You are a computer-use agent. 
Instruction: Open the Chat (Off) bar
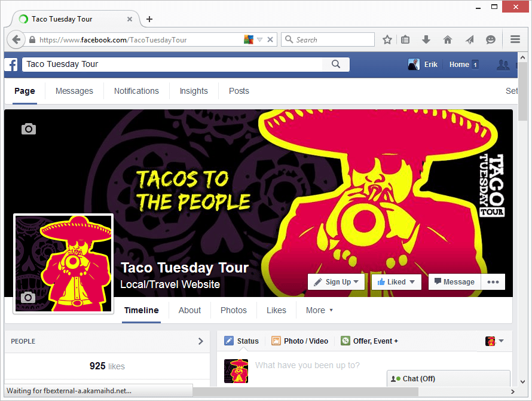click(x=448, y=379)
